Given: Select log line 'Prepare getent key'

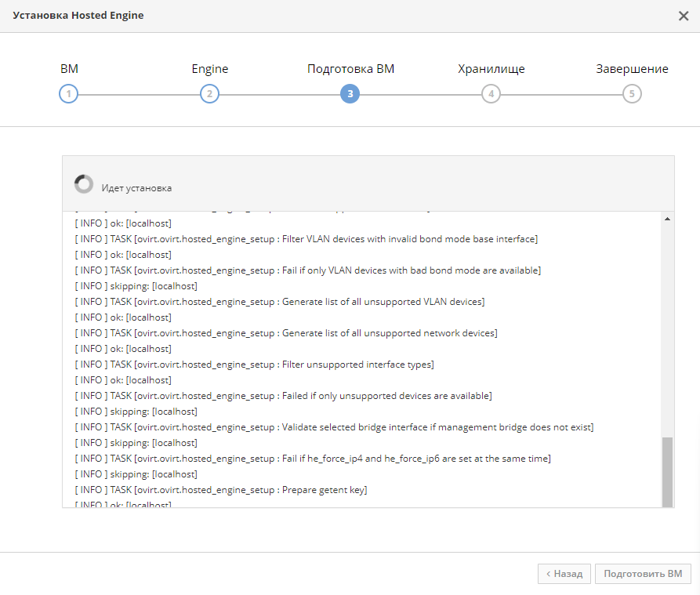Looking at the screenshot, I should tap(221, 490).
